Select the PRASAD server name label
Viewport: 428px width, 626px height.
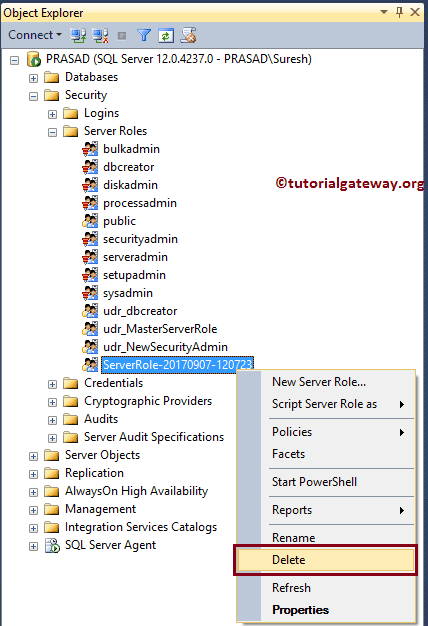pos(179,59)
